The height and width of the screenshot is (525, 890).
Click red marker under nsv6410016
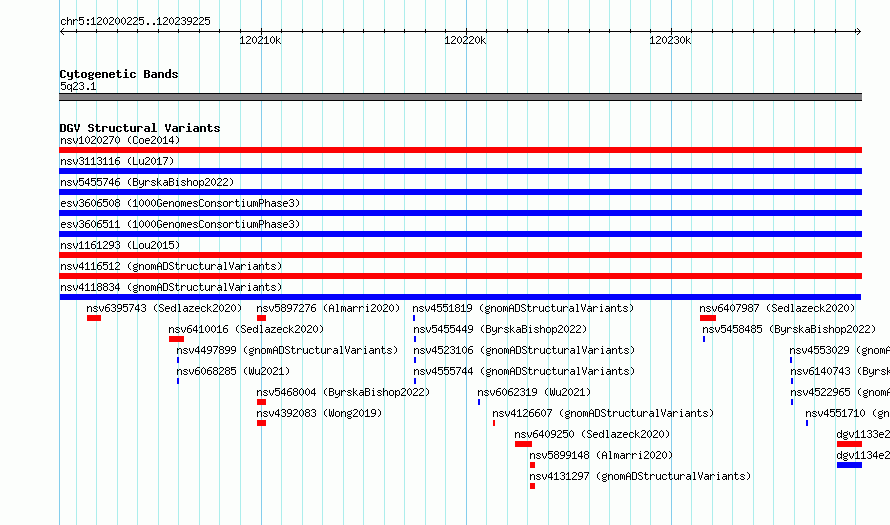[x=176, y=339]
